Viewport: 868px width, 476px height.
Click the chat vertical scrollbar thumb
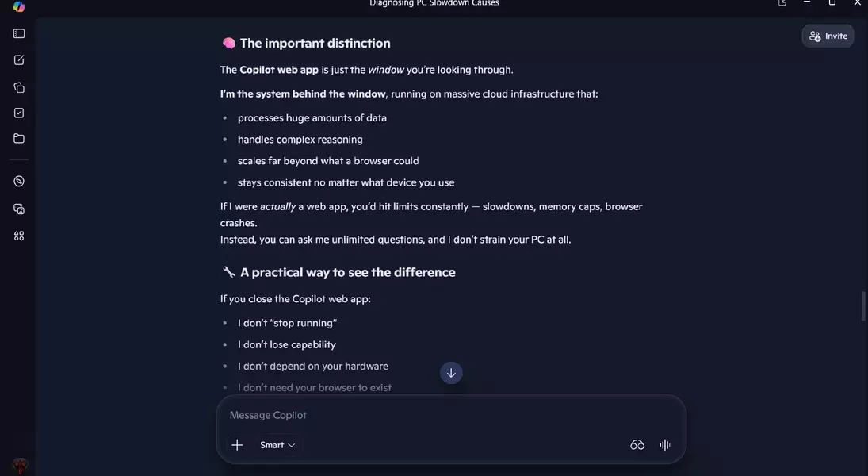(x=863, y=305)
